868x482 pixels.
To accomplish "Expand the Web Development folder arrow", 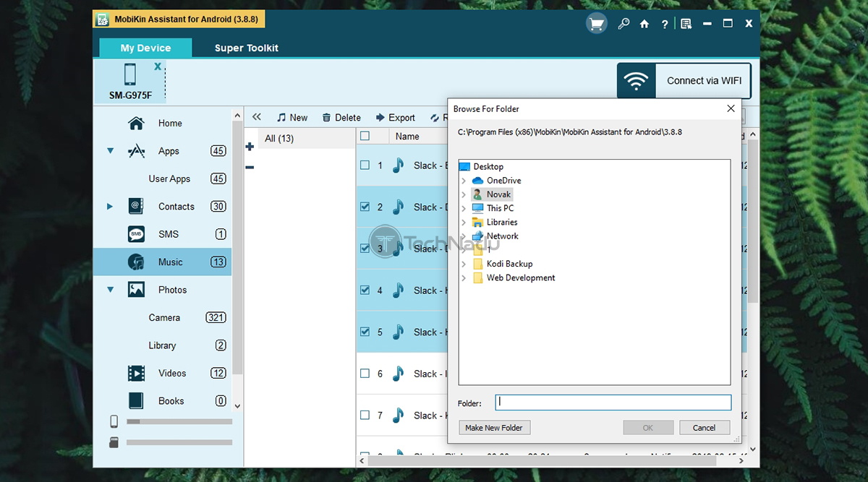I will pos(464,277).
